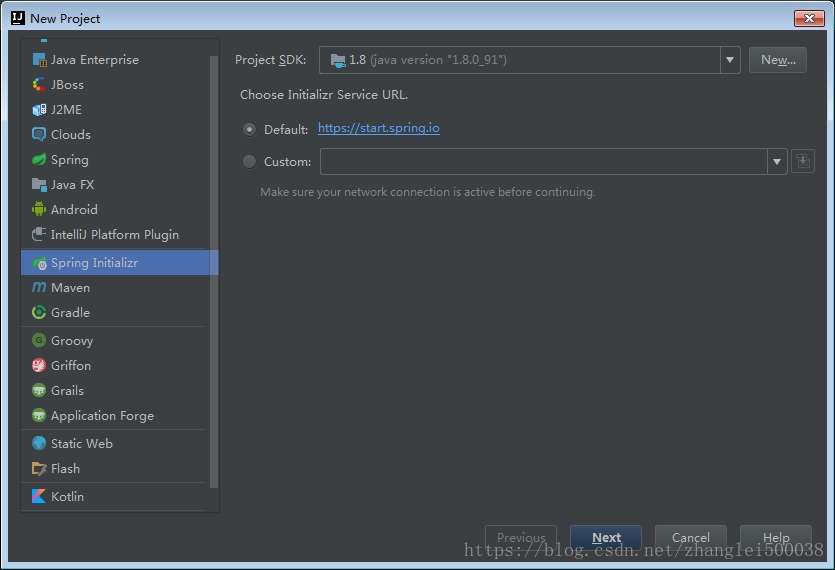Click the JBoss icon in list
Viewport: 835px width, 570px height.
39,84
